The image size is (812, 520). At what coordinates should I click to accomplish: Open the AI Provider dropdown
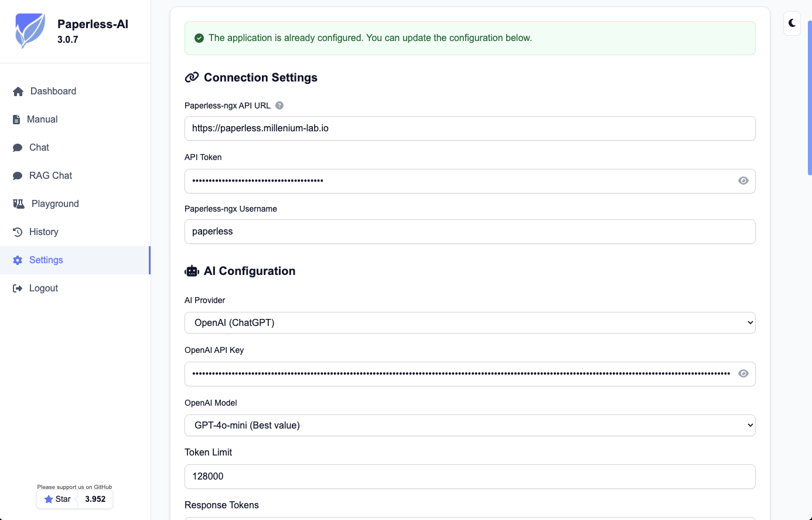[470, 322]
